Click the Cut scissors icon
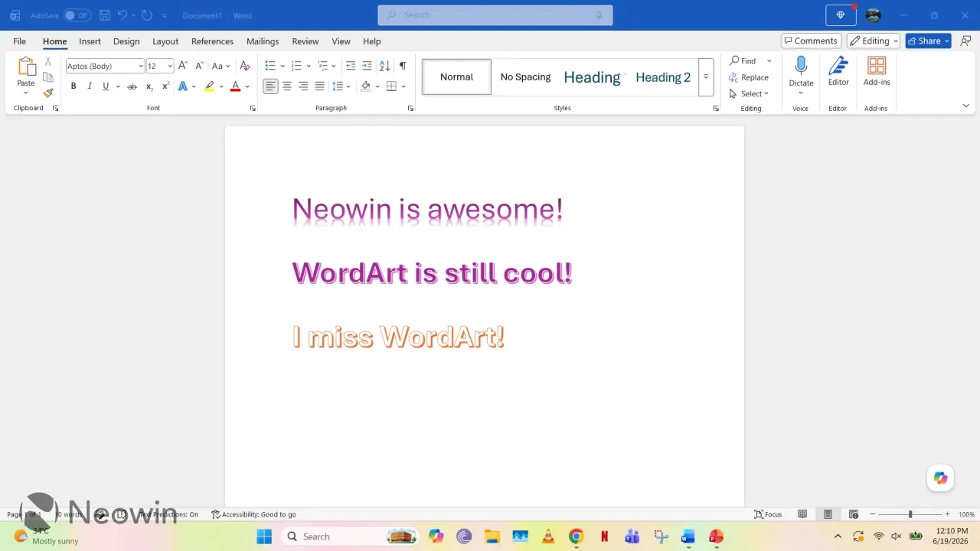This screenshot has height=551, width=980. click(48, 61)
